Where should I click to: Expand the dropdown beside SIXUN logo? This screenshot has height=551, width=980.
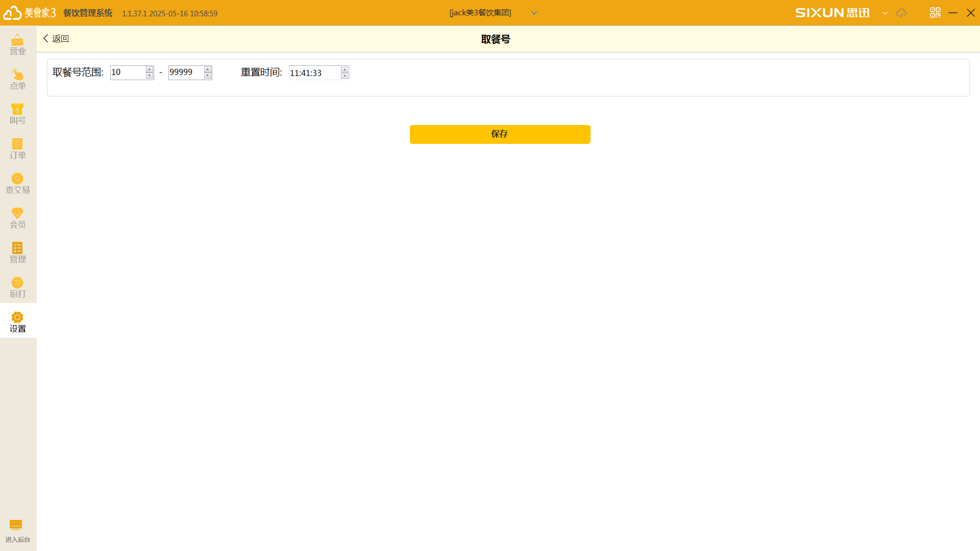885,13
